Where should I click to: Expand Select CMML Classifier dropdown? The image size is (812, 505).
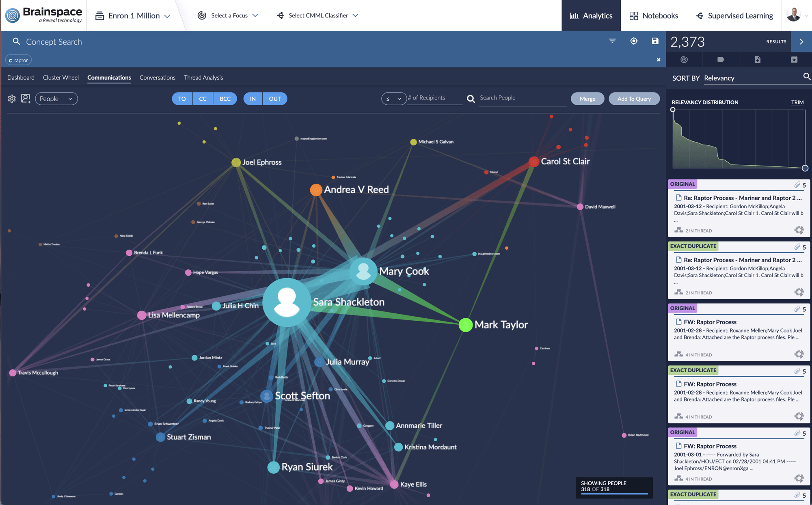tap(317, 15)
